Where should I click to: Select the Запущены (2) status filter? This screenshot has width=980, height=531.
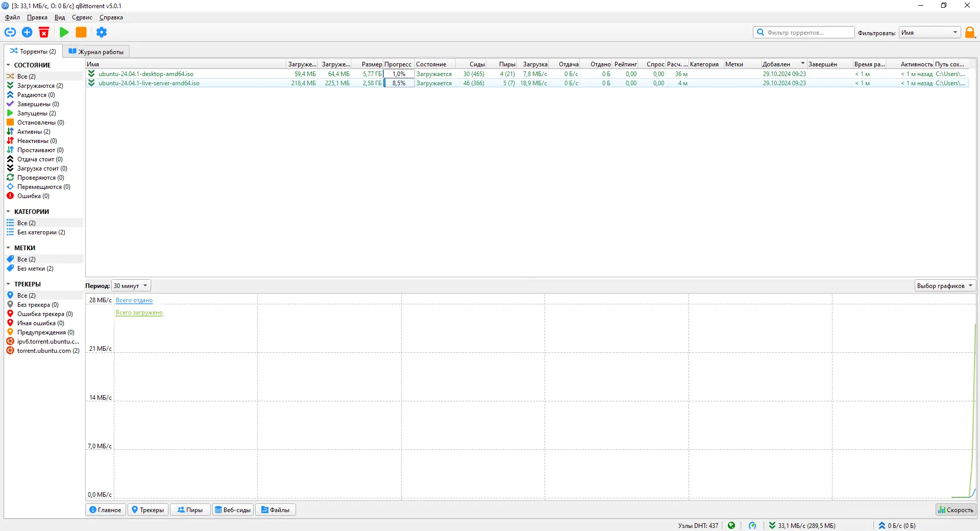tap(43, 113)
